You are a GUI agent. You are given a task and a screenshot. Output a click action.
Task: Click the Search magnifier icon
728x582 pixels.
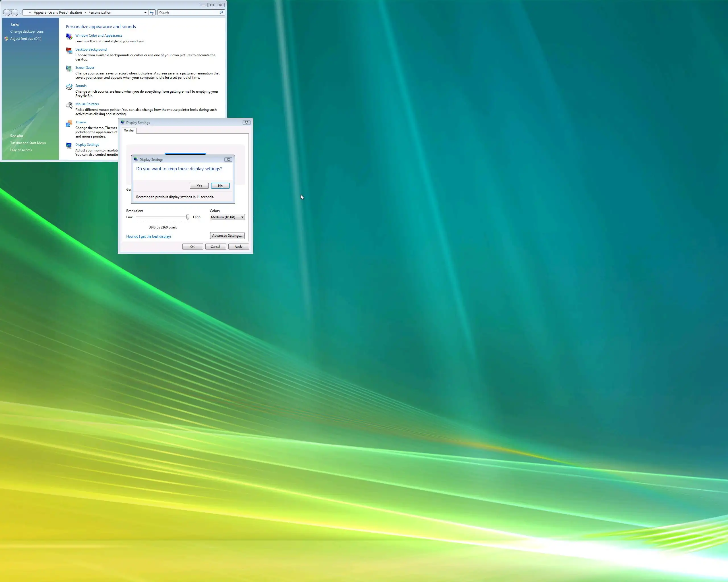pyautogui.click(x=221, y=13)
